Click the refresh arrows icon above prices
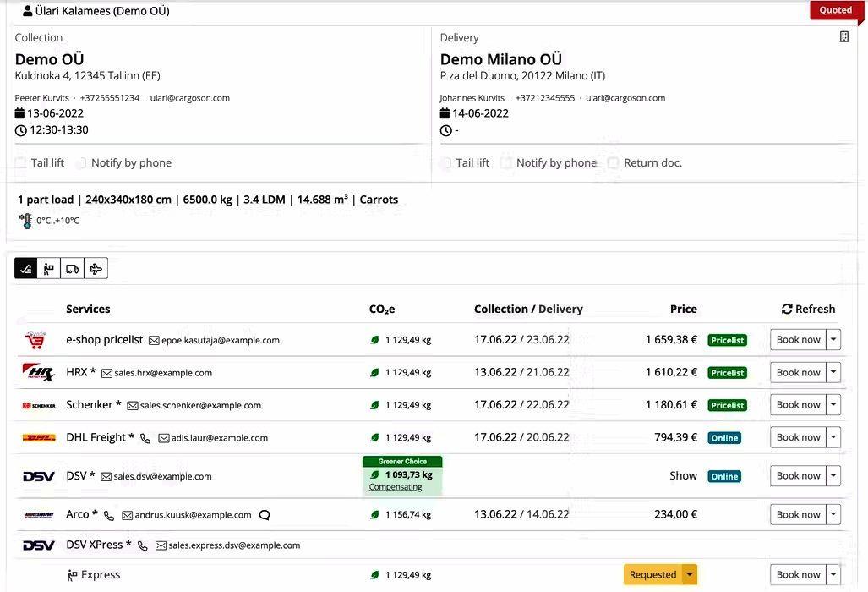This screenshot has width=868, height=592. (787, 309)
